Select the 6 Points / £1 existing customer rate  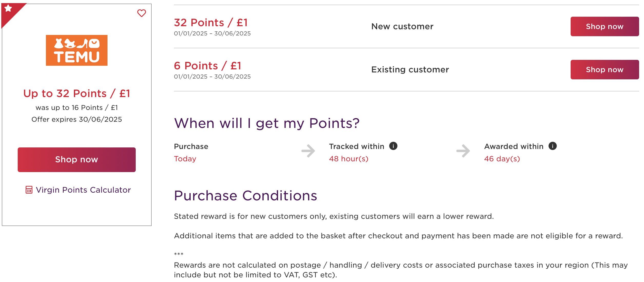click(208, 66)
